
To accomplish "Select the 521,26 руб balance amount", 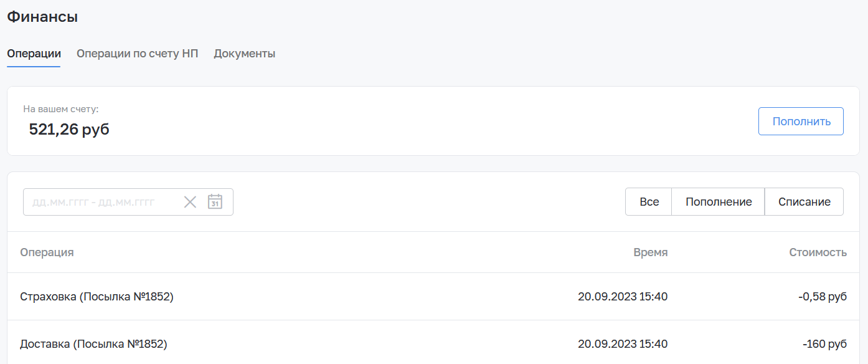I will [x=69, y=130].
